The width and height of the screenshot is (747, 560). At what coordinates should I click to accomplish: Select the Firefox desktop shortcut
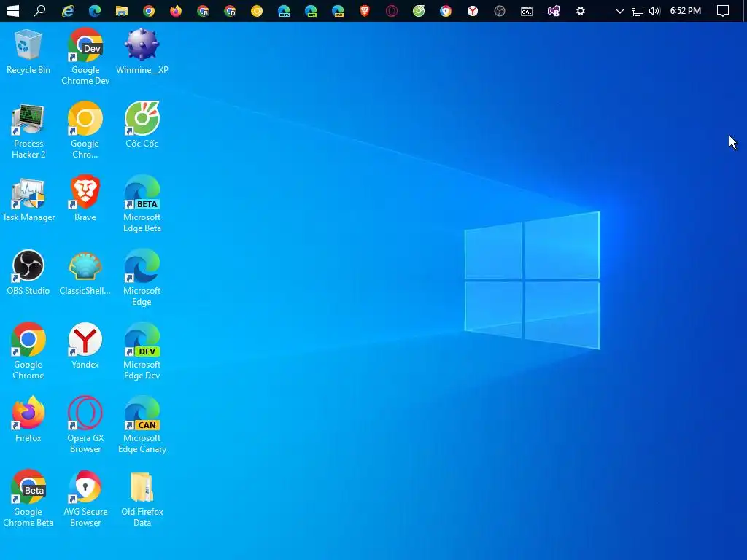(x=28, y=420)
